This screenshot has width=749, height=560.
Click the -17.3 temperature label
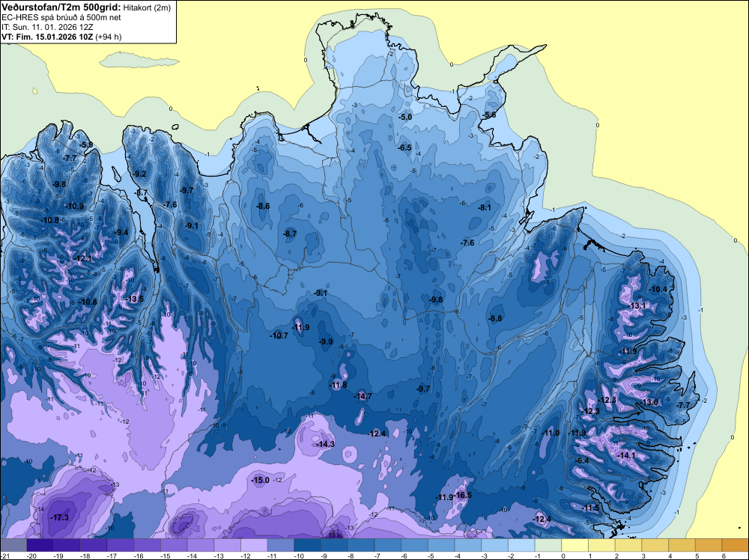(x=61, y=517)
